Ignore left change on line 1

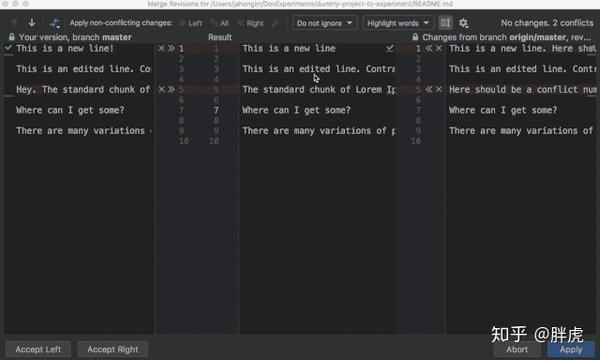point(161,48)
